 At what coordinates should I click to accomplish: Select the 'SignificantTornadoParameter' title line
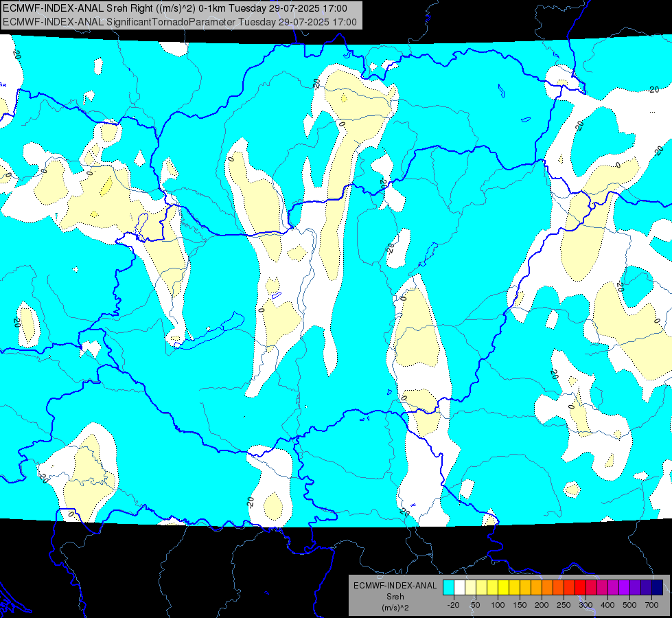(x=180, y=22)
